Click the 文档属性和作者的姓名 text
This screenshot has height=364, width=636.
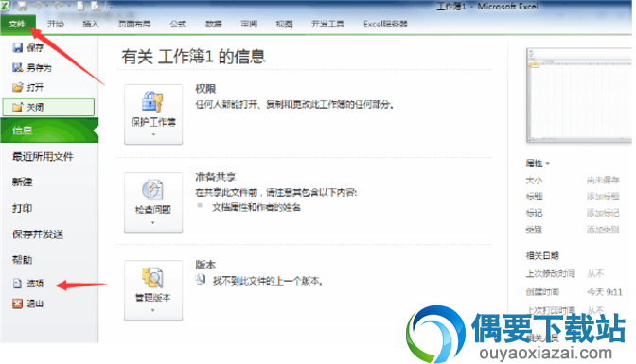click(256, 207)
